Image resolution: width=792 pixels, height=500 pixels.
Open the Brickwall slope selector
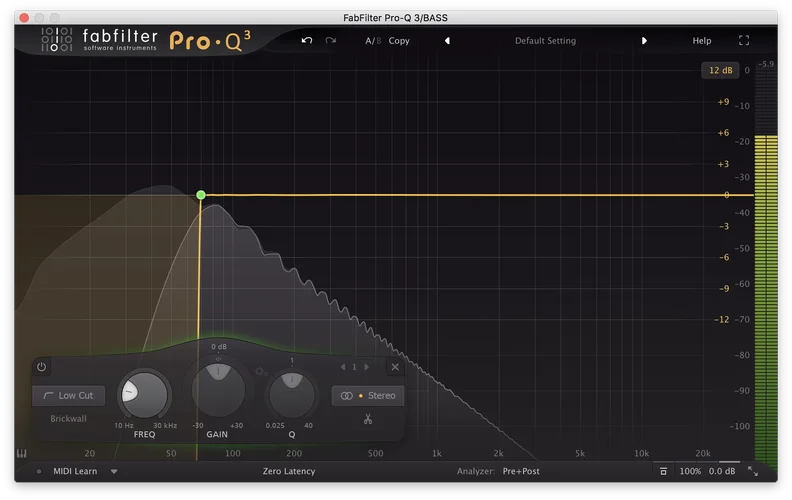(68, 419)
